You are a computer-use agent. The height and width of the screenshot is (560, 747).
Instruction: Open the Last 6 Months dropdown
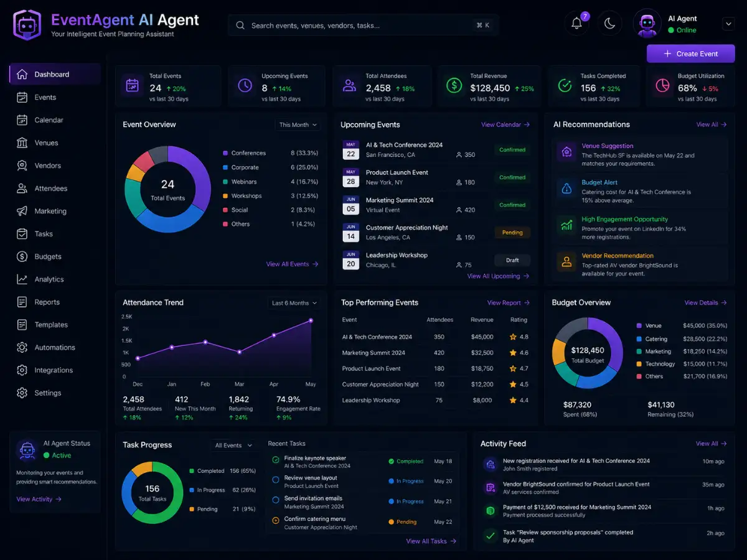(x=294, y=303)
